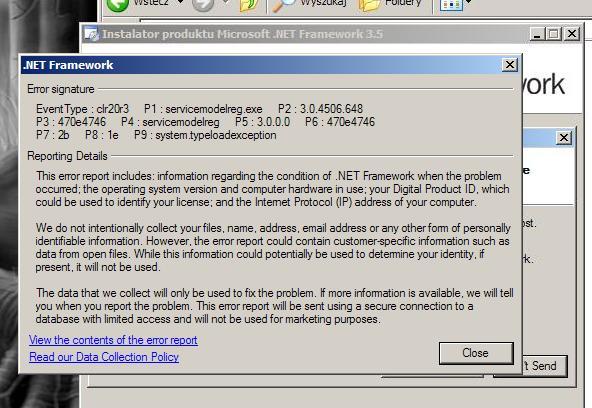Click the Views icon in Explorer toolbar
The image size is (592, 408).
tap(452, 5)
